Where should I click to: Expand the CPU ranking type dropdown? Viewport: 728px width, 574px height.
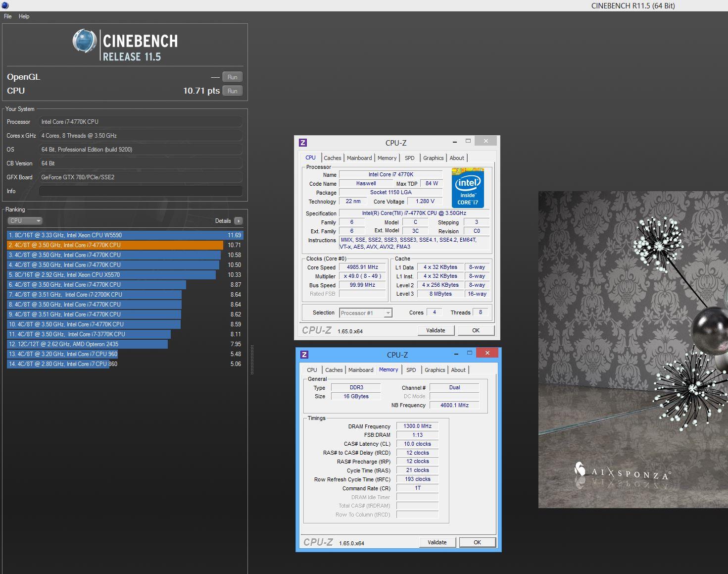click(x=25, y=221)
